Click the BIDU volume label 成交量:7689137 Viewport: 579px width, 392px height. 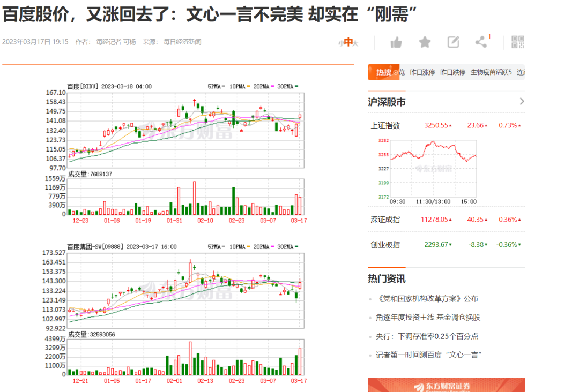point(90,174)
